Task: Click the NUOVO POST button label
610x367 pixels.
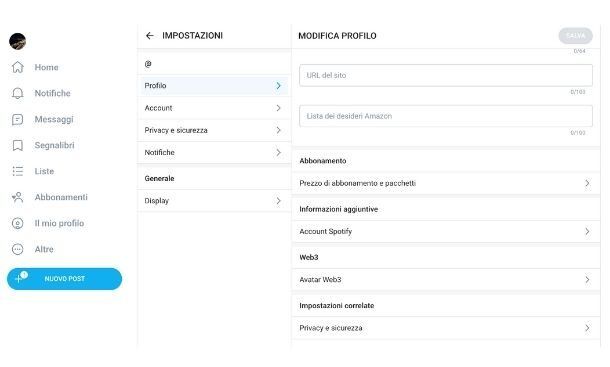Action: point(65,279)
